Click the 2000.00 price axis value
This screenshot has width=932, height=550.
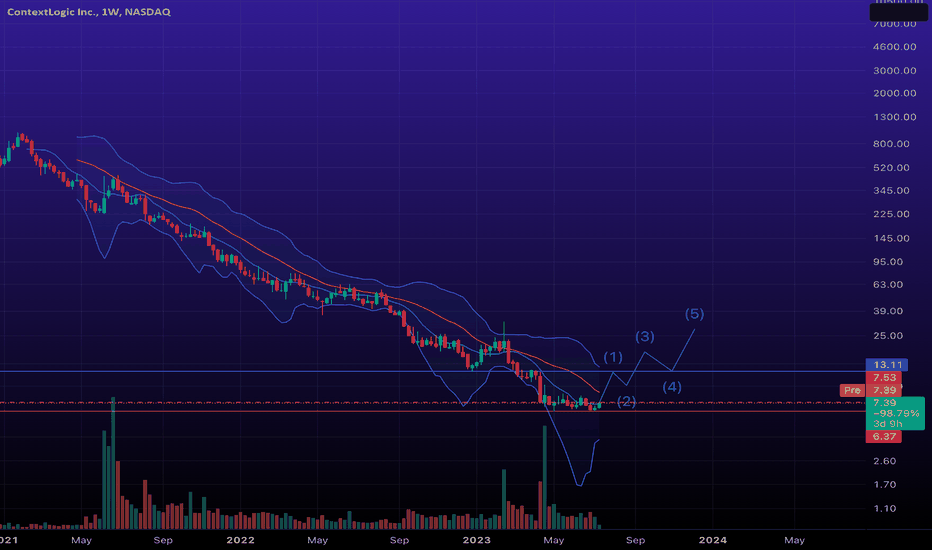[x=895, y=93]
